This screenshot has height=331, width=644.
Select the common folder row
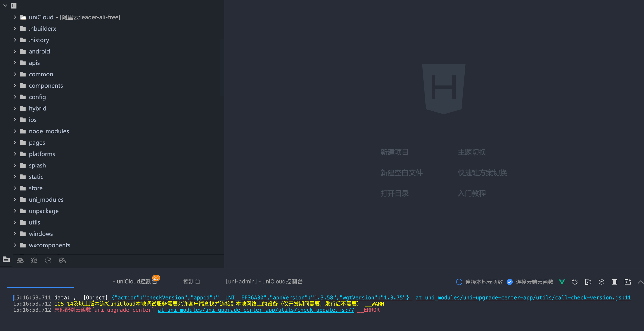point(112,74)
